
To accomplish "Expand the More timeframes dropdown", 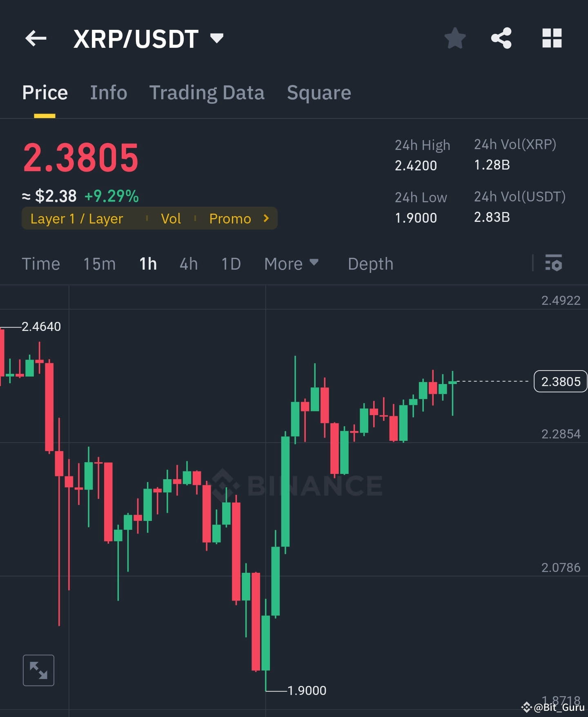I will 291,264.
